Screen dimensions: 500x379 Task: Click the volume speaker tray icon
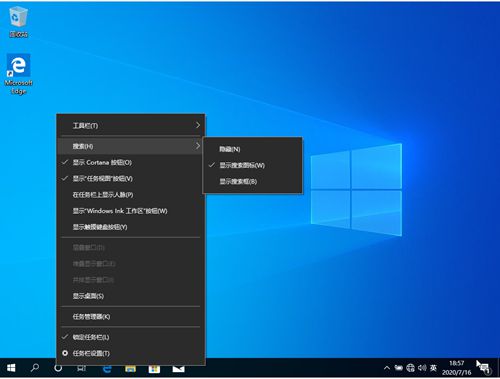point(422,368)
